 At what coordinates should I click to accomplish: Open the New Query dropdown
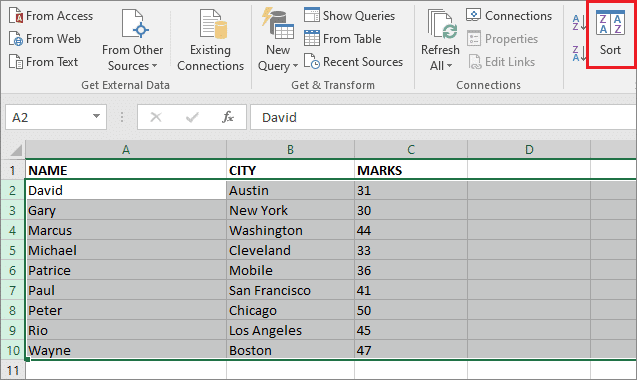(278, 41)
